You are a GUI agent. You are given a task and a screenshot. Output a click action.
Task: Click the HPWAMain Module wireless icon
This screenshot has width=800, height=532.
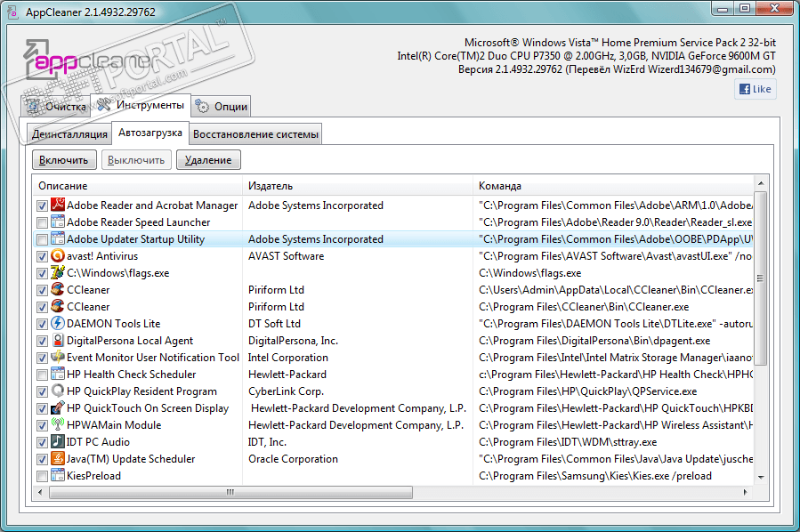pyautogui.click(x=58, y=424)
